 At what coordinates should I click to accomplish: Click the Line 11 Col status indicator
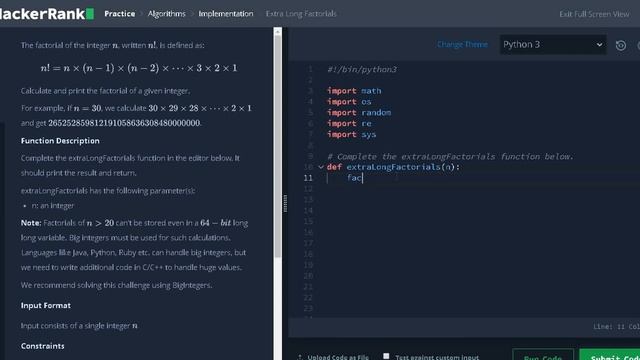[616, 327]
